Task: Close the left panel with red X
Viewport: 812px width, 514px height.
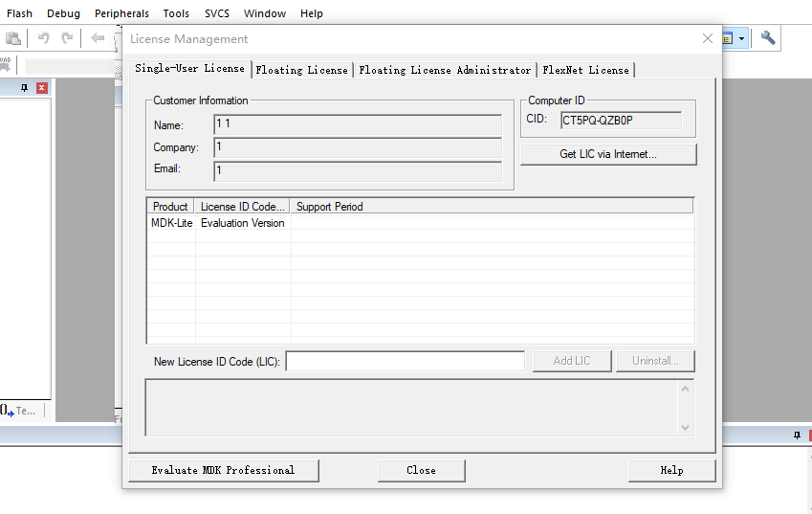Action: tap(42, 88)
